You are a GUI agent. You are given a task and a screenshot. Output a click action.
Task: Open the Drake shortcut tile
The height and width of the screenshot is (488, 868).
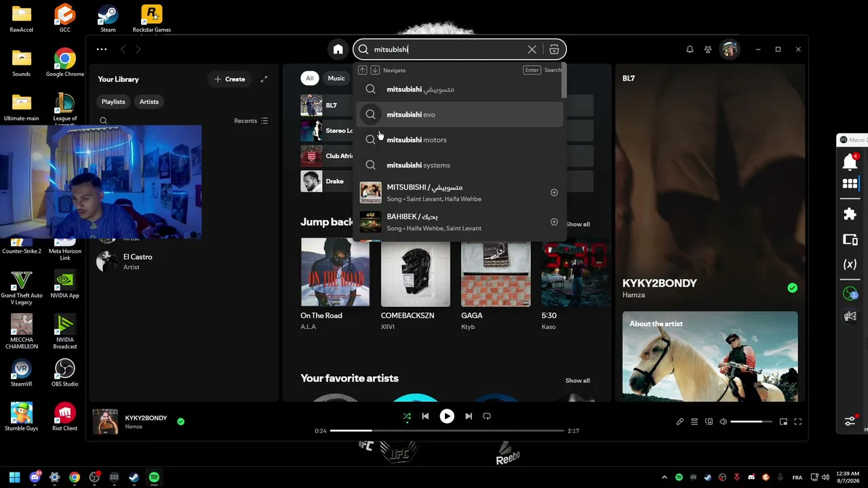pos(328,181)
